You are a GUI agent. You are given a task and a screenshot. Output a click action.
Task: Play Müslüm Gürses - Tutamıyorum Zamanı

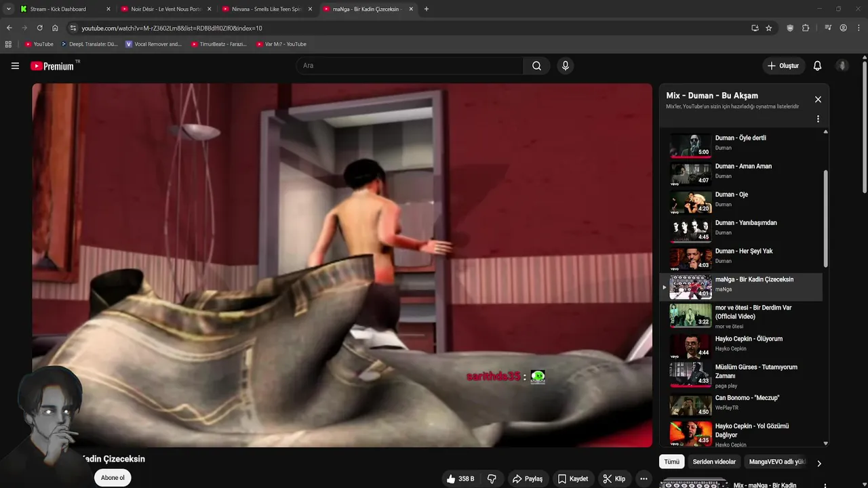click(741, 375)
